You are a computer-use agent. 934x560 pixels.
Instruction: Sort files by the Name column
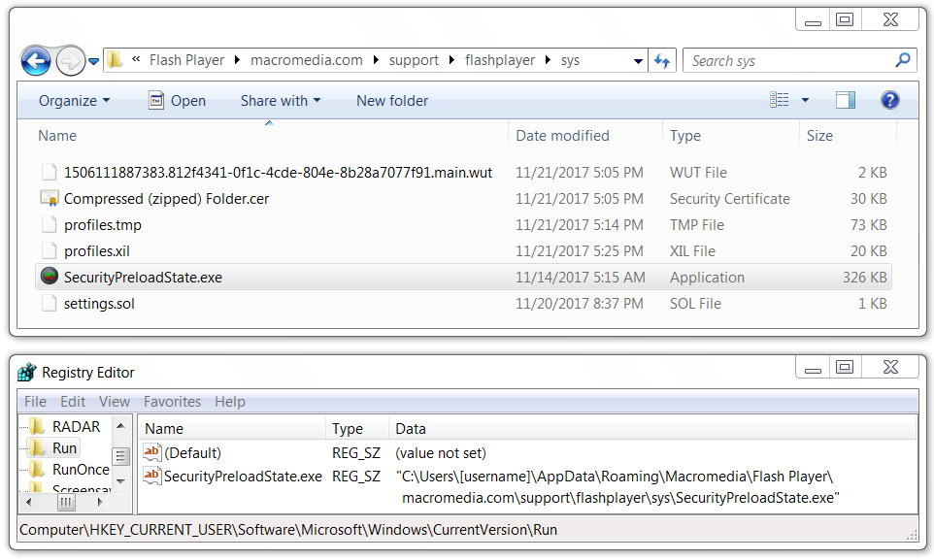tap(57, 136)
